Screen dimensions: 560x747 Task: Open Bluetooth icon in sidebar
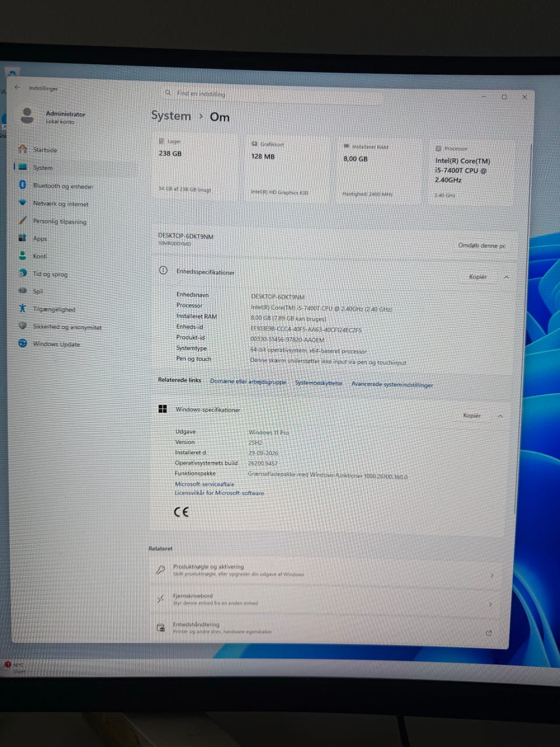tap(22, 185)
